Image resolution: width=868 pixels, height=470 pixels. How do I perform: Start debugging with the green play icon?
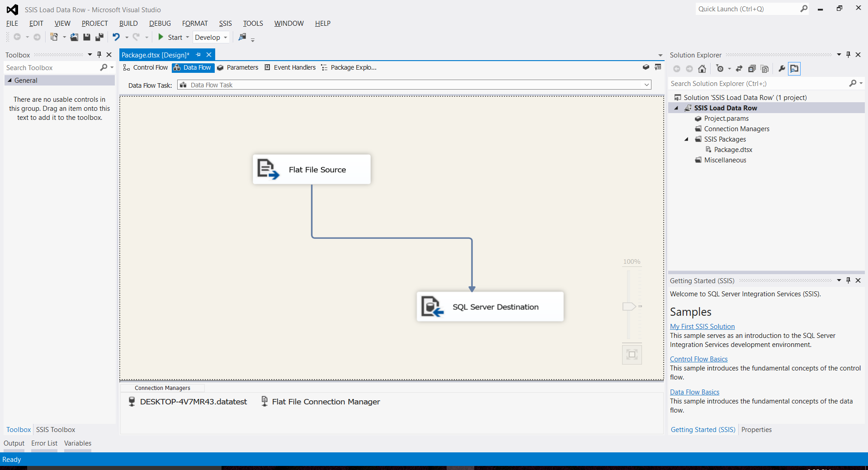tap(160, 37)
